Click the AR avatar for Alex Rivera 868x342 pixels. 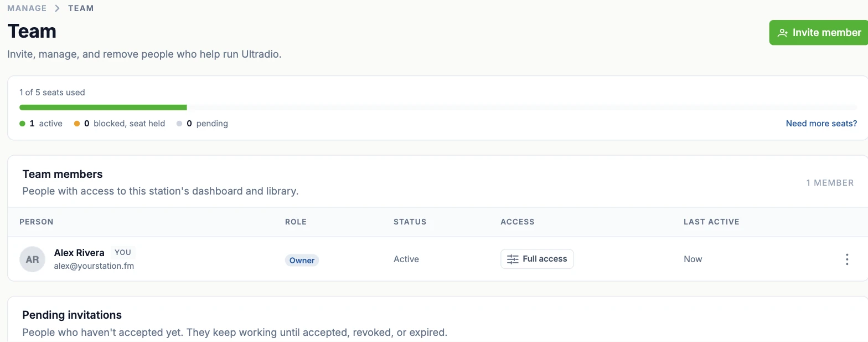click(32, 259)
